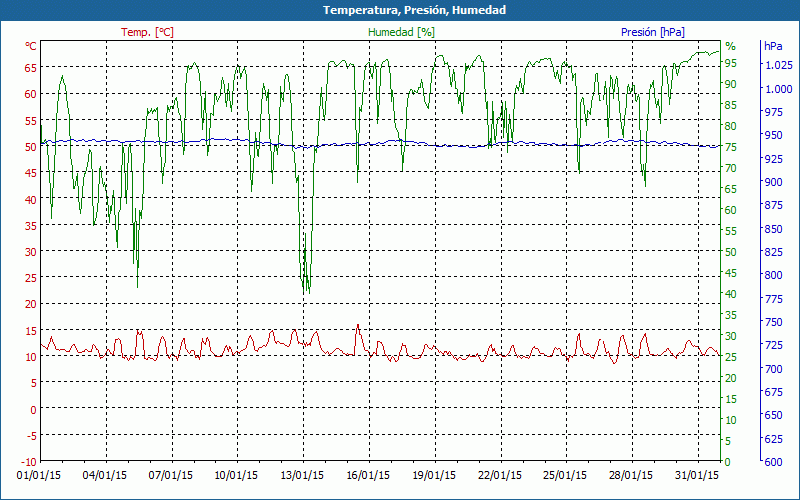Click the red '-10' temperature axis value
The image size is (800, 500).
[x=29, y=462]
